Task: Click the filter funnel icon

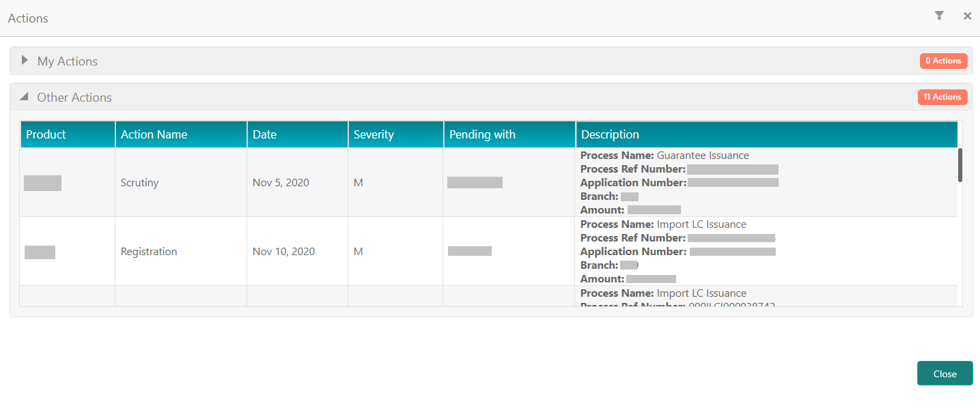Action: tap(940, 16)
